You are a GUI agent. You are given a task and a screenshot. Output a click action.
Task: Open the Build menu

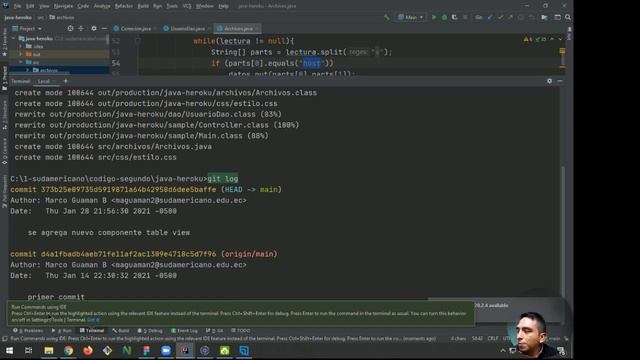click(143, 6)
